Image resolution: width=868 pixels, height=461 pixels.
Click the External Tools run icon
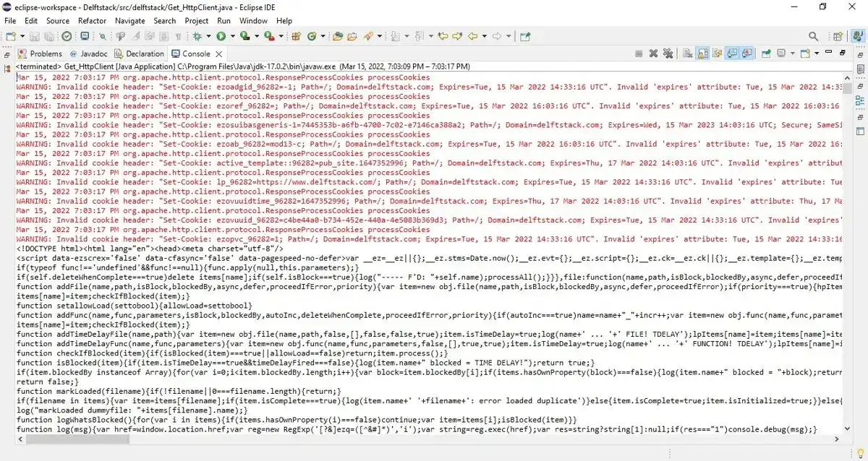pyautogui.click(x=269, y=36)
